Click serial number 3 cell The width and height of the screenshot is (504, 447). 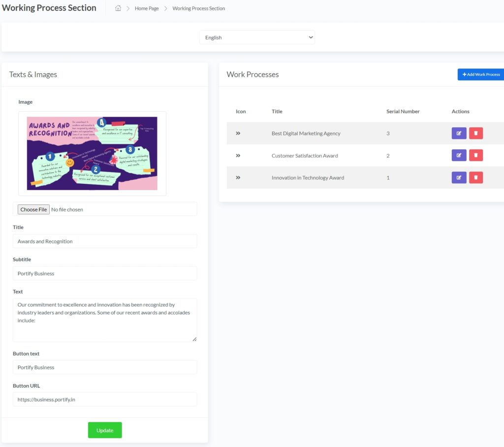point(388,133)
